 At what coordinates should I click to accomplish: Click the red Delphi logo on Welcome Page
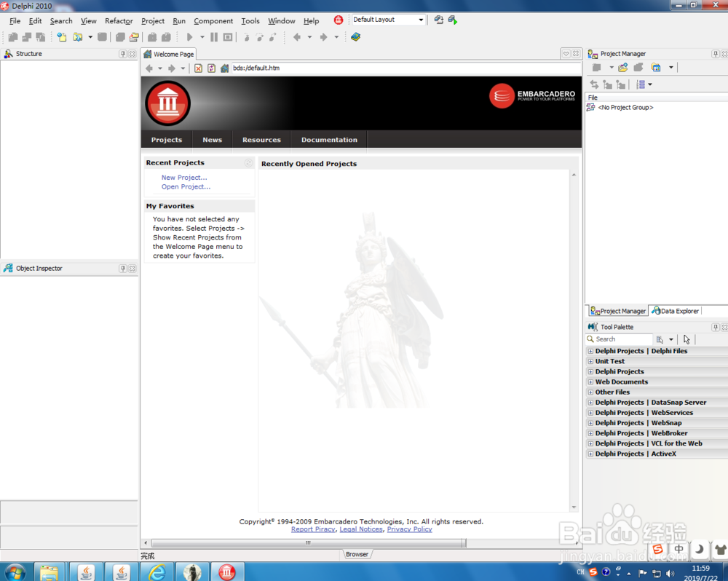pyautogui.click(x=167, y=103)
